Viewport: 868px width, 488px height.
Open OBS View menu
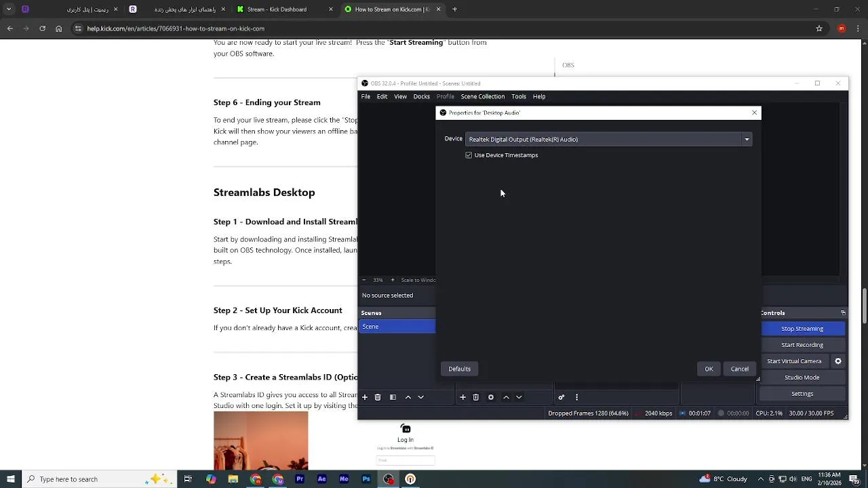pos(401,96)
